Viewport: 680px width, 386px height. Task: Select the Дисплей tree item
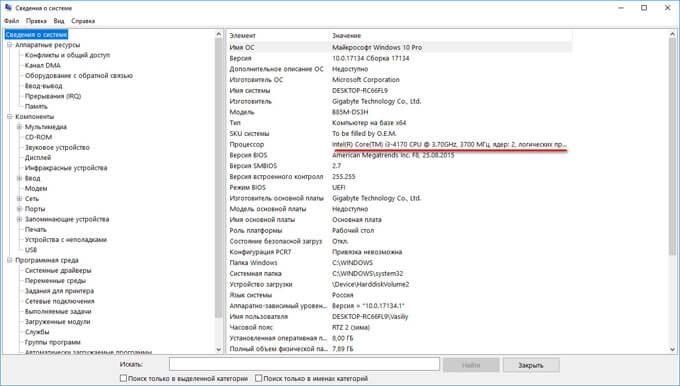coord(38,157)
